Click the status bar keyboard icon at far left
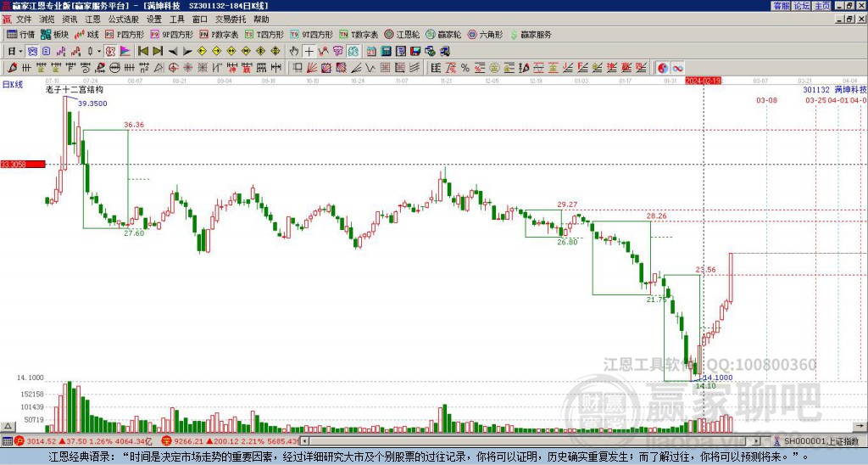This screenshot has width=868, height=465. pyautogui.click(x=7, y=441)
